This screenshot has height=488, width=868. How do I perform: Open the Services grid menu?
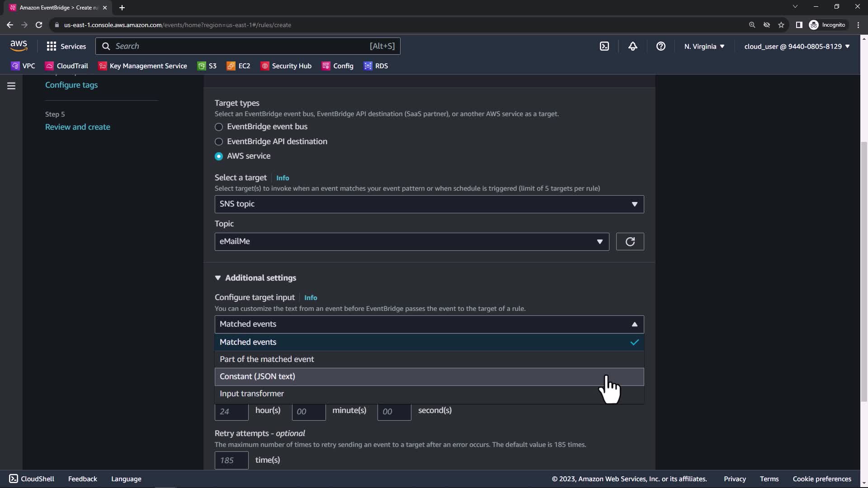[66, 46]
